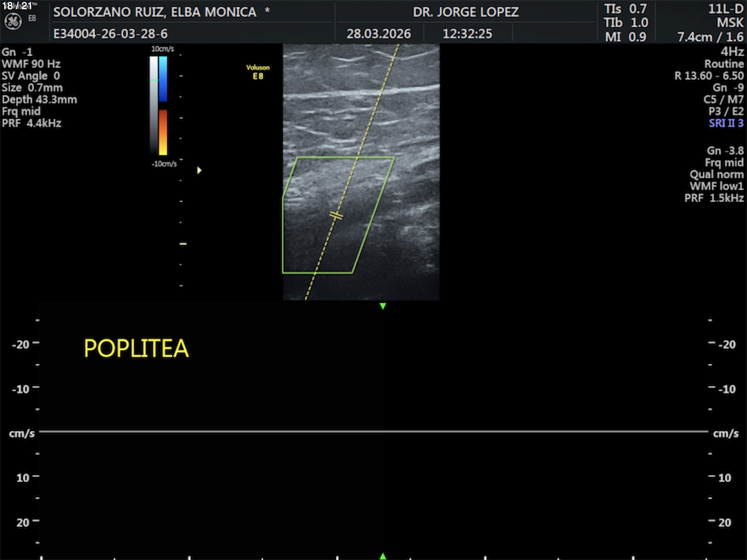Click the patient name SOLORZANO RUIZ

[x=154, y=12]
